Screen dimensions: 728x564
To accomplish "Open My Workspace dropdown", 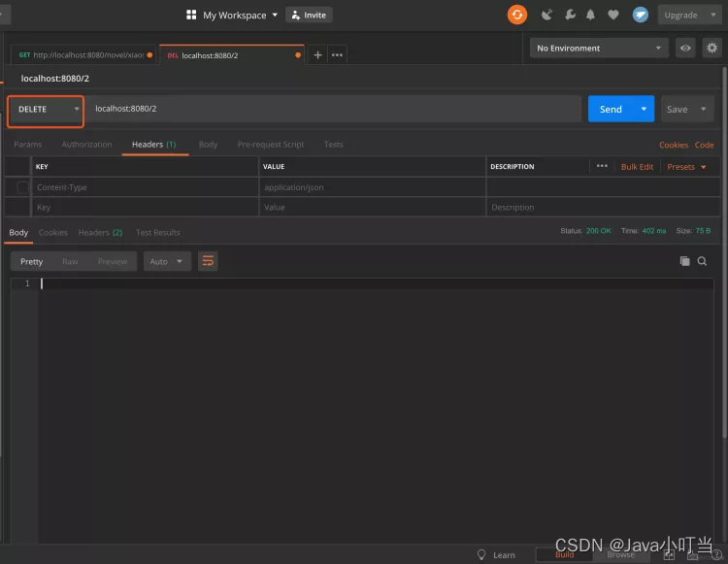I will tap(240, 15).
